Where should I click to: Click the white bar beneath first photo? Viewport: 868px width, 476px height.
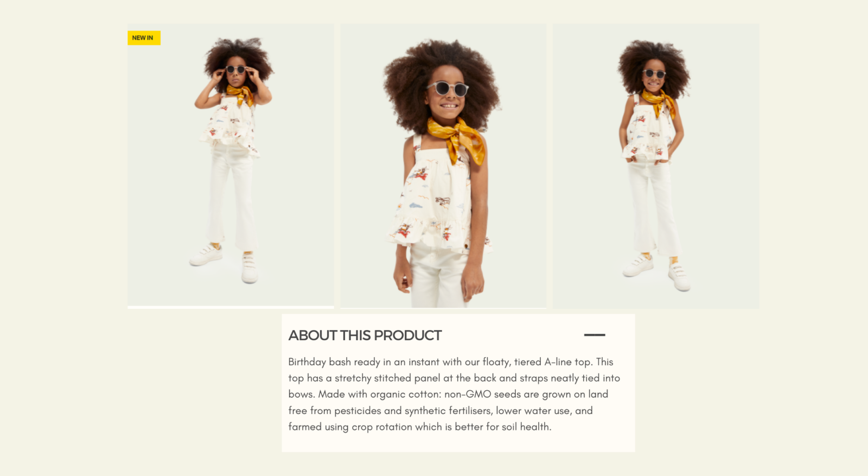231,307
